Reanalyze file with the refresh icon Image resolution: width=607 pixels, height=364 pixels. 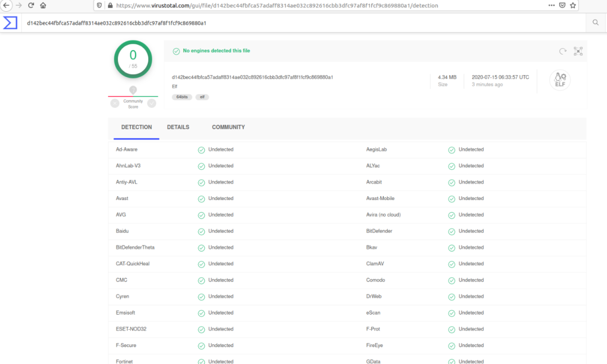563,51
